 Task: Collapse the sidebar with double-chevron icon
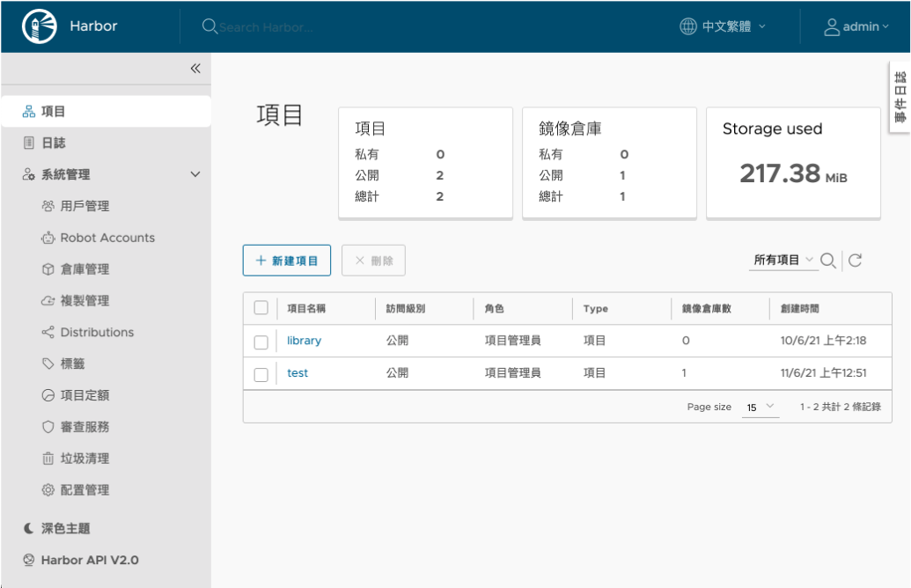195,69
